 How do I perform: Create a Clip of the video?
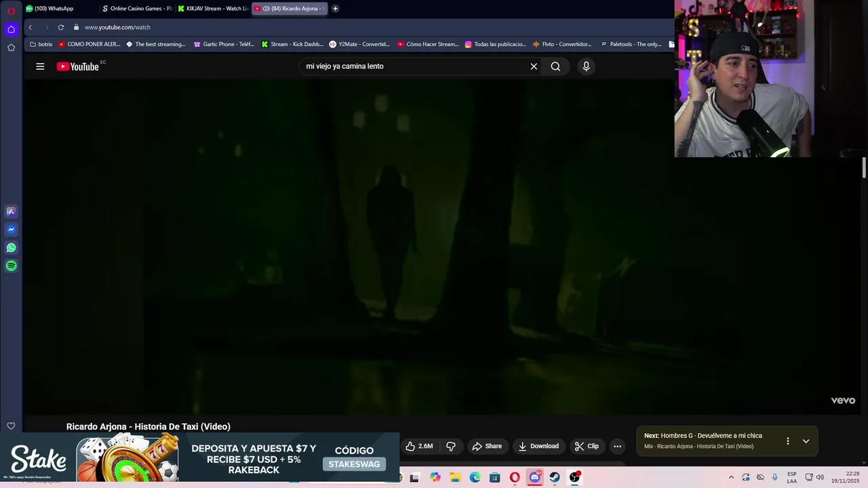pos(587,446)
